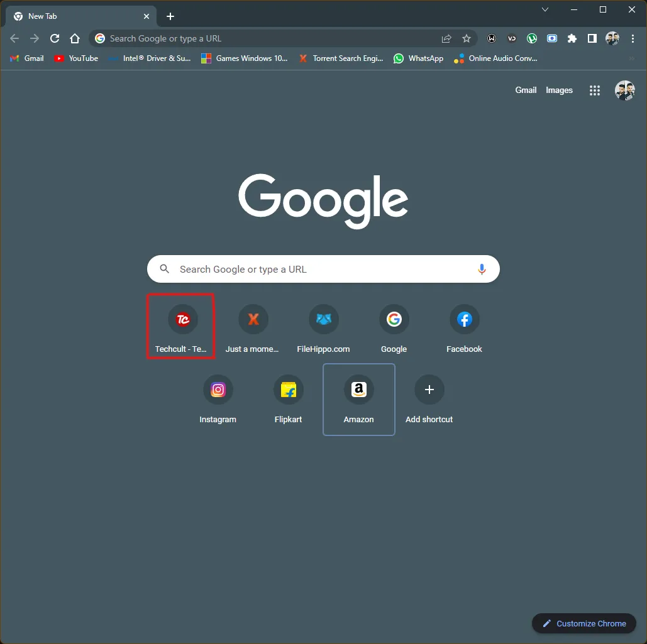
Task: Open the blue screen recorder extension icon
Action: pyautogui.click(x=551, y=38)
